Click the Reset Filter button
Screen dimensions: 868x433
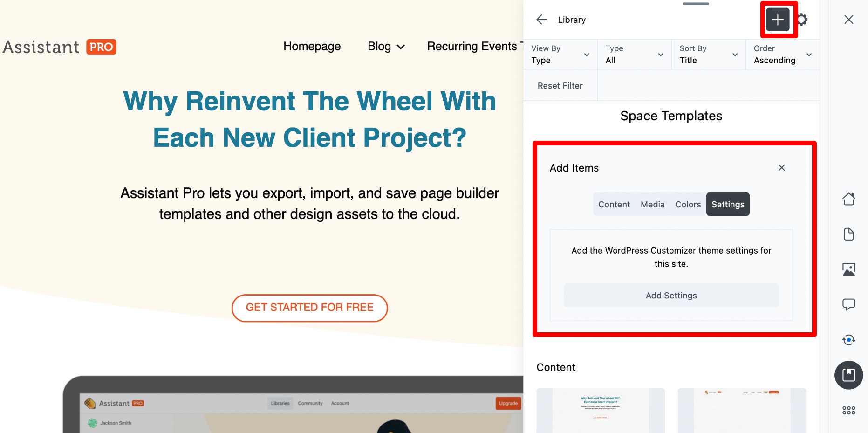(560, 86)
